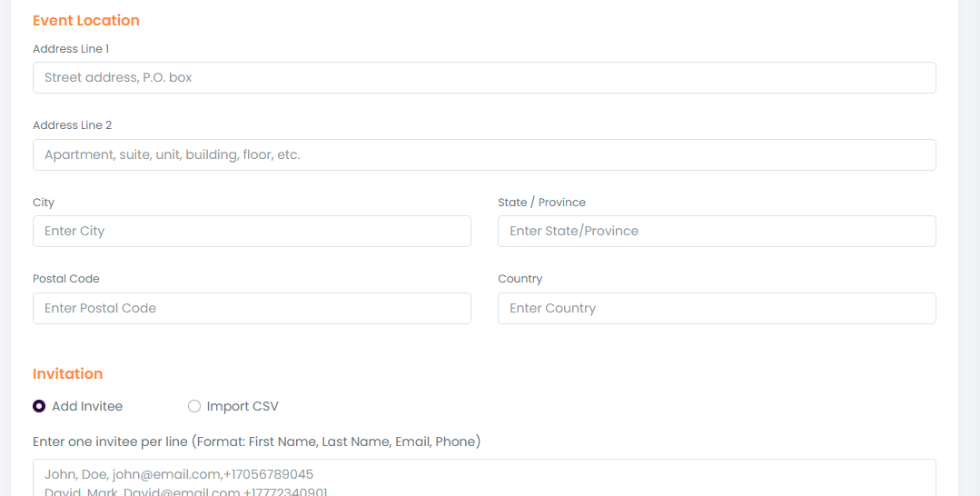Focus the Enter Country input box
The height and width of the screenshot is (496, 980).
717,308
